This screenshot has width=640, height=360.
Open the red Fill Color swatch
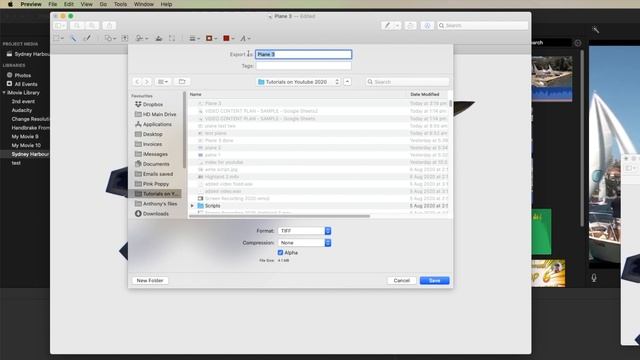coord(228,38)
